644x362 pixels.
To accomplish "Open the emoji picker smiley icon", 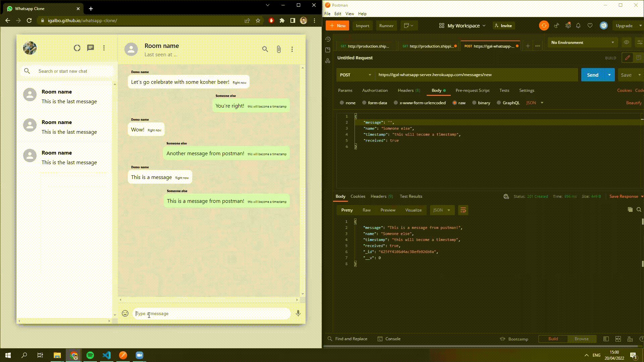I will tap(125, 313).
